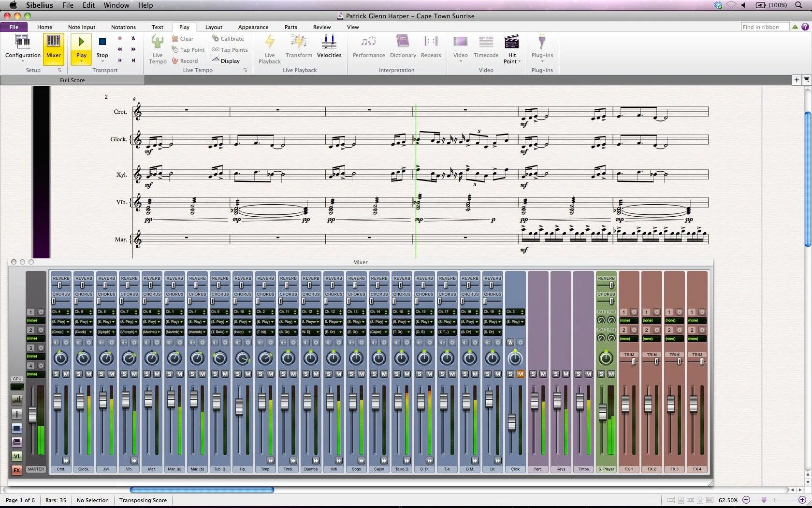This screenshot has width=812, height=508.
Task: Open effect slot 1 gear on master strip
Action: click(41, 312)
